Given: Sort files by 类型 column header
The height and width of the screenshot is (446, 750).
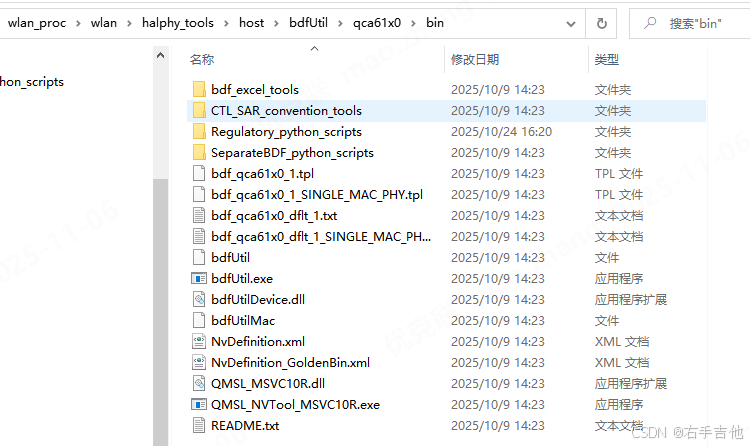Looking at the screenshot, I should pyautogui.click(x=607, y=60).
